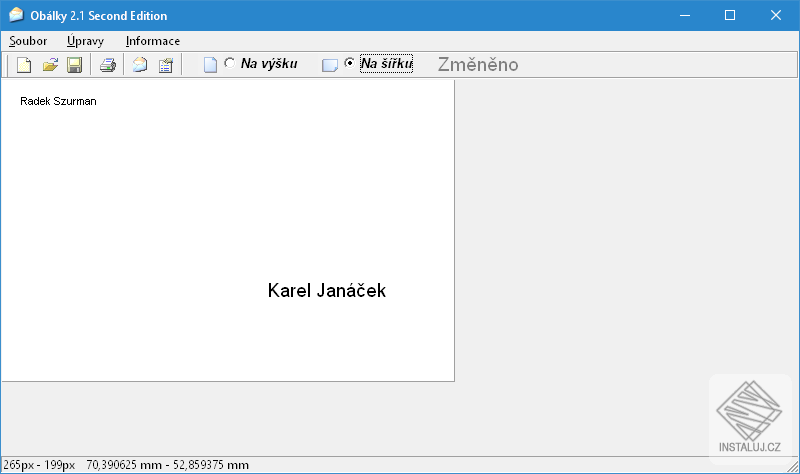
Task: Click the Obálky app icon in title bar
Action: pos(16,15)
